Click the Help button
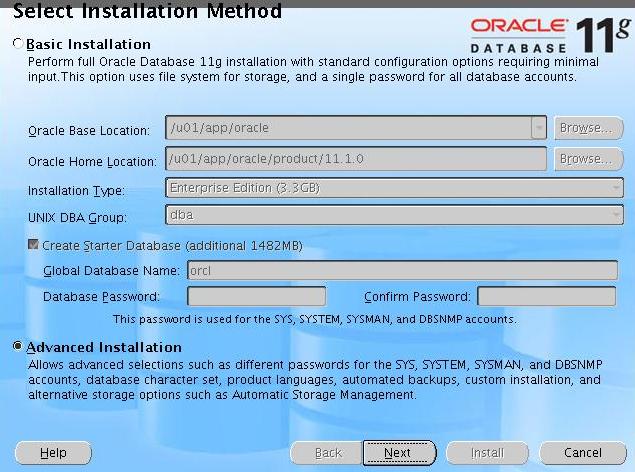The height and width of the screenshot is (472, 635). [x=53, y=453]
